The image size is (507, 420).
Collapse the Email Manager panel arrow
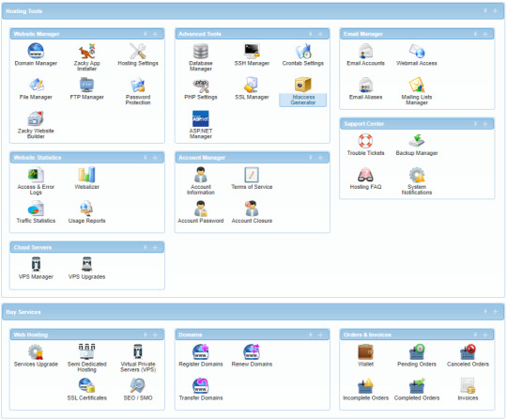point(475,34)
